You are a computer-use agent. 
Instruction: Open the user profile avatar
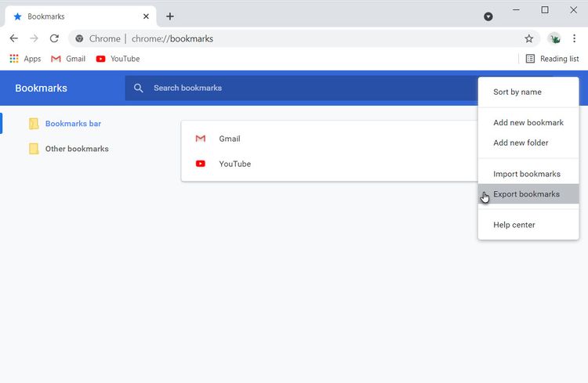pos(554,38)
